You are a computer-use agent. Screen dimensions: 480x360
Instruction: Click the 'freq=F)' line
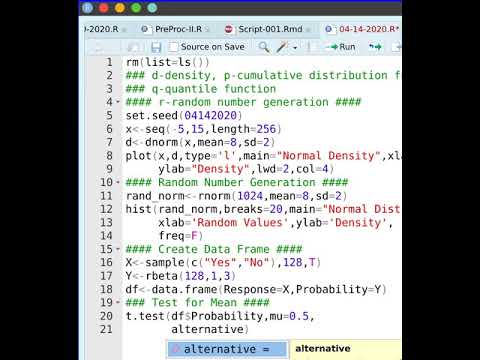(x=181, y=236)
